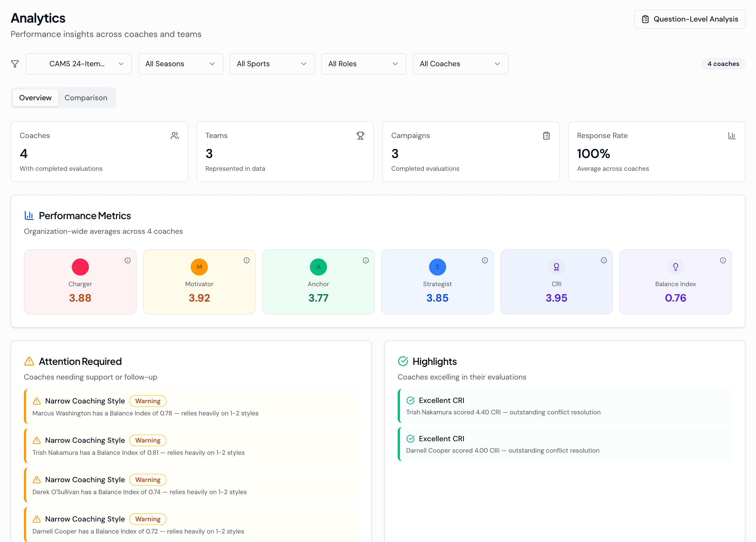Click the warning triangle beside Attention Required

pos(29,361)
